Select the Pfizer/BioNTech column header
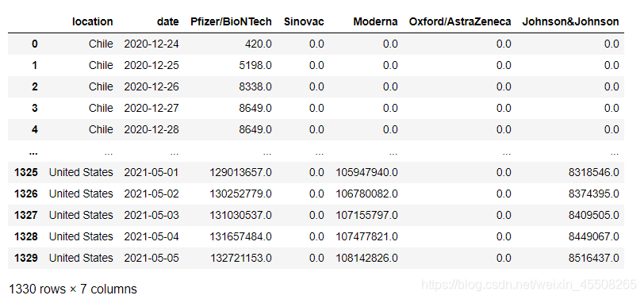 pos(231,21)
